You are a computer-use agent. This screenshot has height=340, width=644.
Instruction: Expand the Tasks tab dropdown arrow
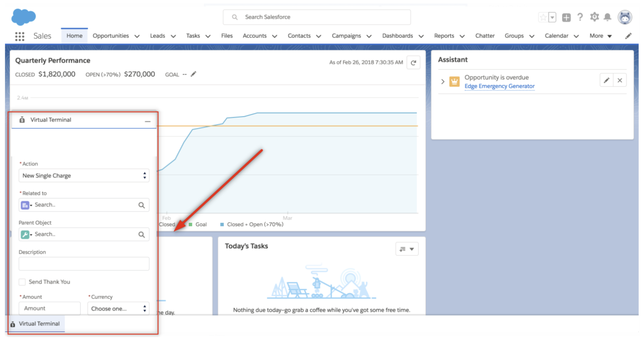[x=208, y=36]
